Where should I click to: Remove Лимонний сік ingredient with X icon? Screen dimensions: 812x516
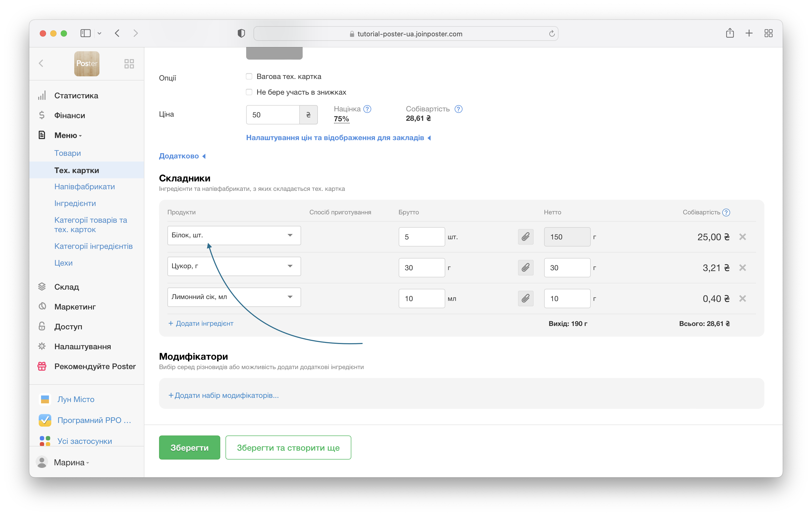742,299
